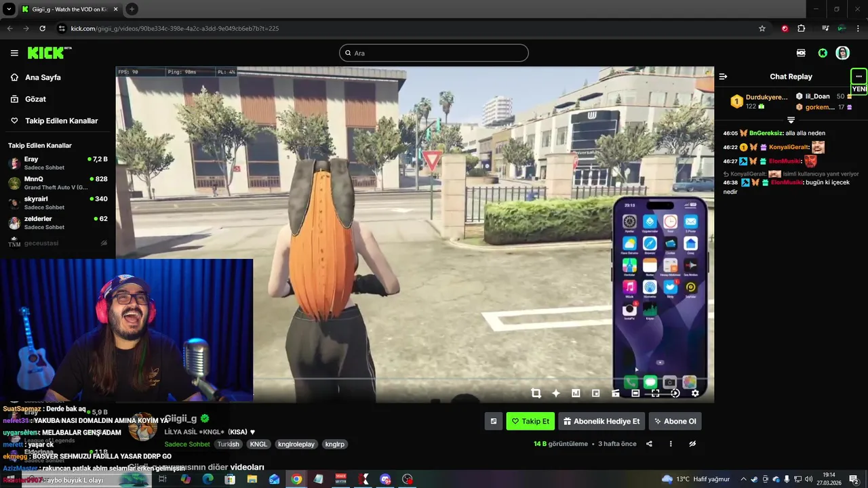Click the red recorder extension icon

(785, 28)
